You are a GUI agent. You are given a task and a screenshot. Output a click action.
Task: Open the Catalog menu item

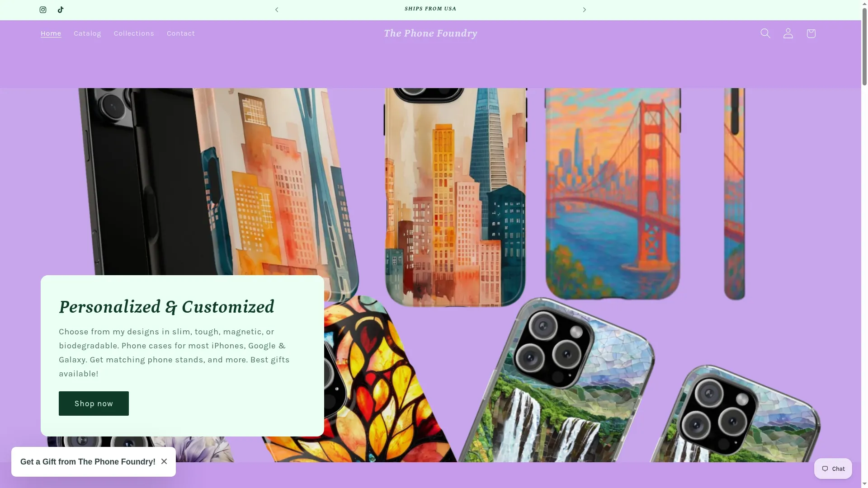click(87, 33)
